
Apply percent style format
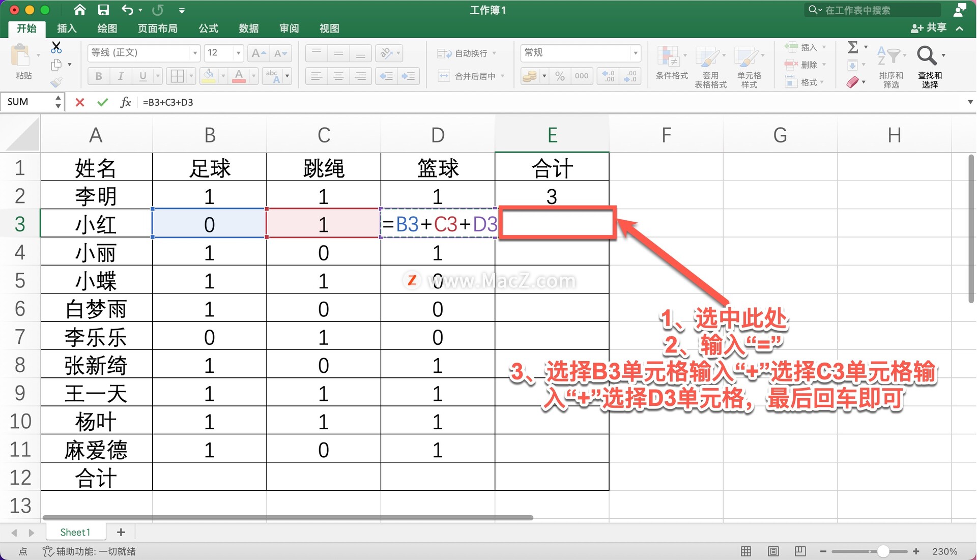[x=560, y=76]
